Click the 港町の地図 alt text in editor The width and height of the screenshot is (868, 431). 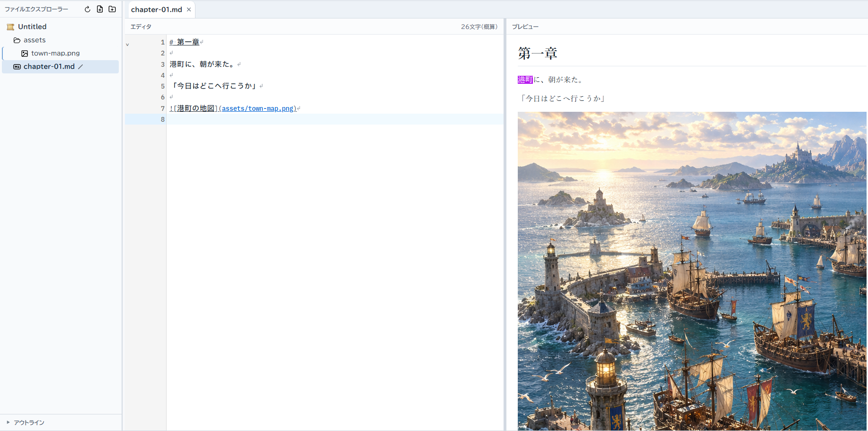point(196,108)
